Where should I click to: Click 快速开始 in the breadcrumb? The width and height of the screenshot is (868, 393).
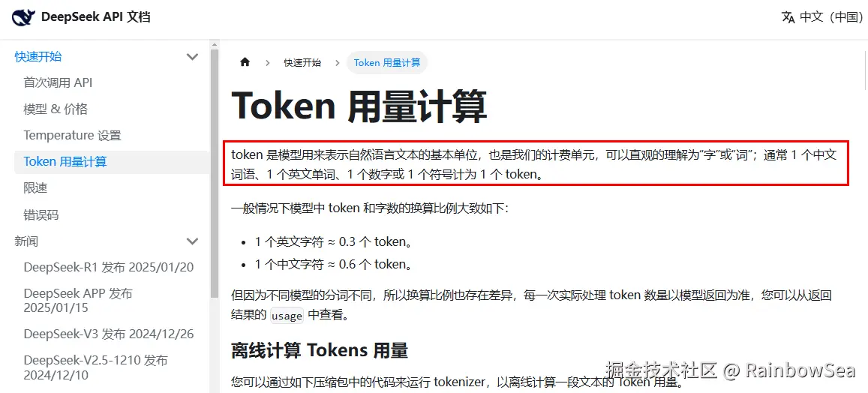pyautogui.click(x=302, y=62)
